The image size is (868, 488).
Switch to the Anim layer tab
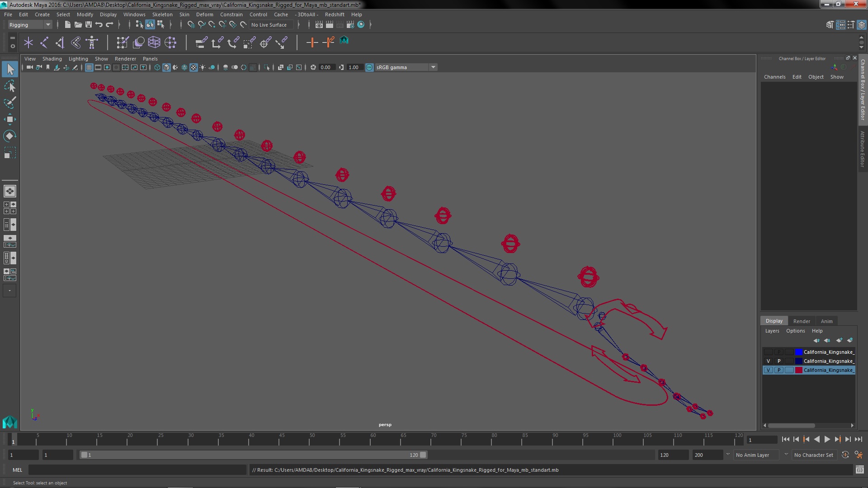pyautogui.click(x=826, y=321)
